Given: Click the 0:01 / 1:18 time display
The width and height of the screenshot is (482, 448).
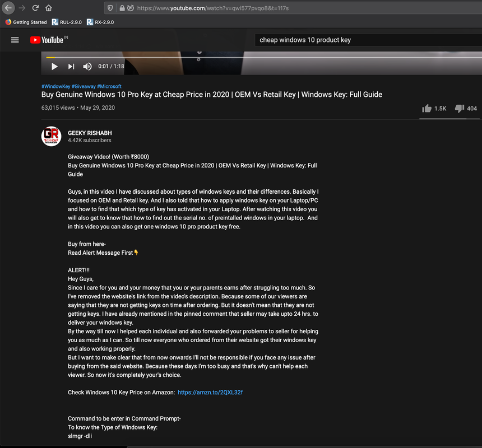Looking at the screenshot, I should click(111, 66).
